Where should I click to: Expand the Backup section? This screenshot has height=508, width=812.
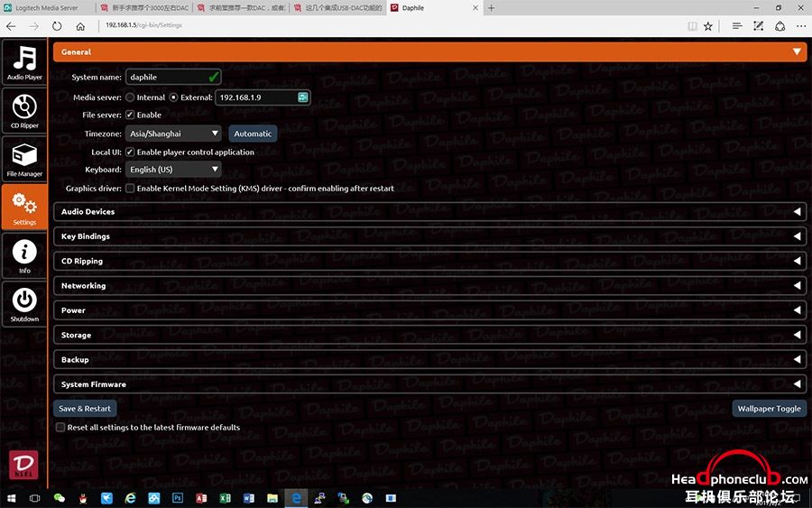pos(429,359)
